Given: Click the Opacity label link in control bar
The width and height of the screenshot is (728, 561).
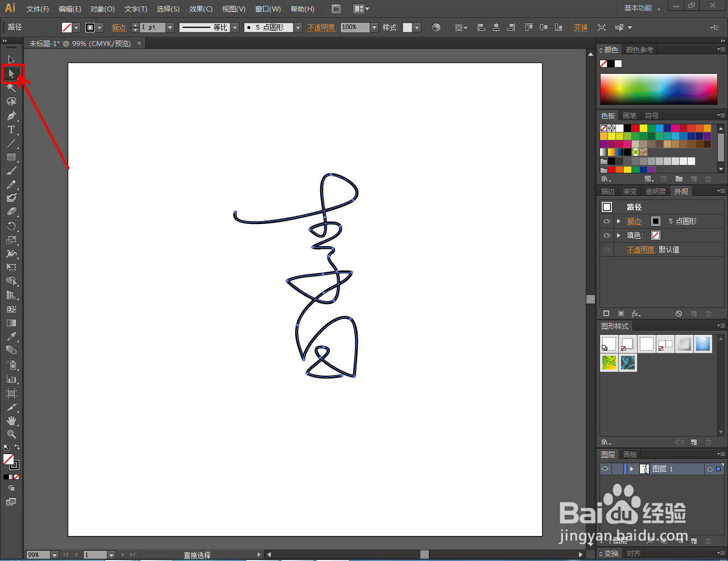Looking at the screenshot, I should tap(321, 27).
